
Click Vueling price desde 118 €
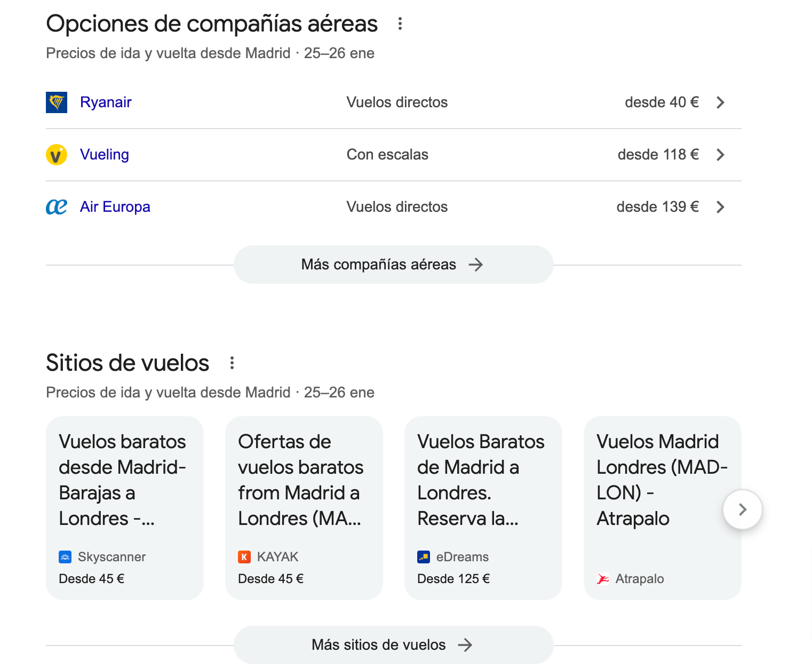click(x=658, y=155)
